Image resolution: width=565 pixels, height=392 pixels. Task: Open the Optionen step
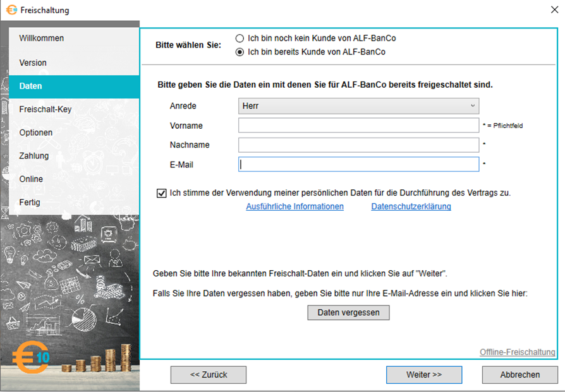74,133
